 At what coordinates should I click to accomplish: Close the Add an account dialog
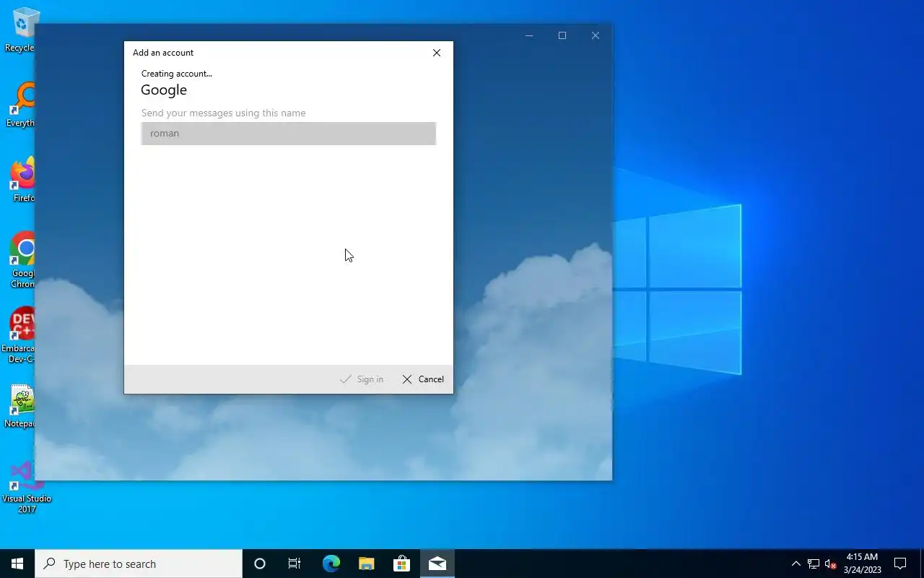[437, 53]
